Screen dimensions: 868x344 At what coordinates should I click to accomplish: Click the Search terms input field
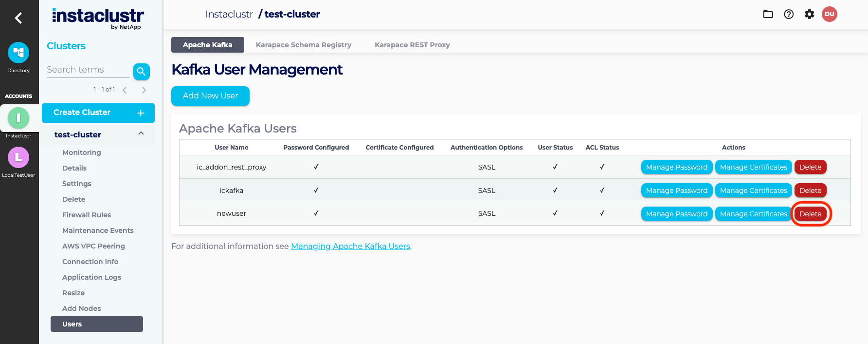point(88,70)
